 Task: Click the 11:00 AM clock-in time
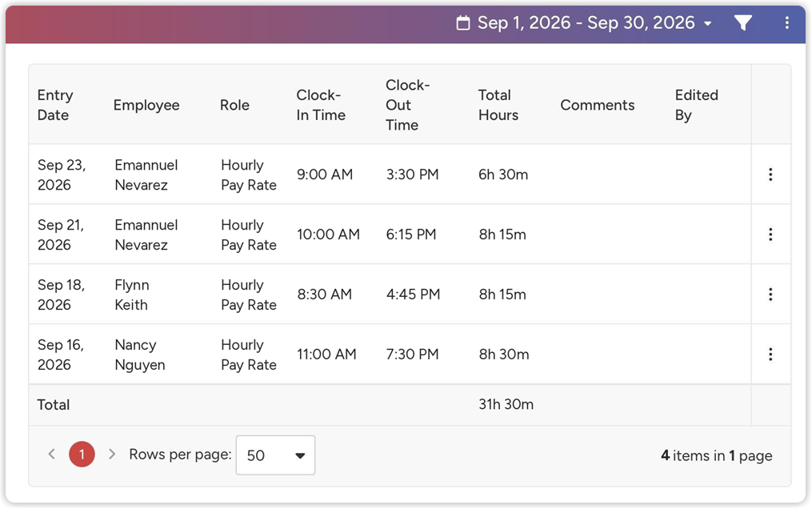click(x=326, y=355)
